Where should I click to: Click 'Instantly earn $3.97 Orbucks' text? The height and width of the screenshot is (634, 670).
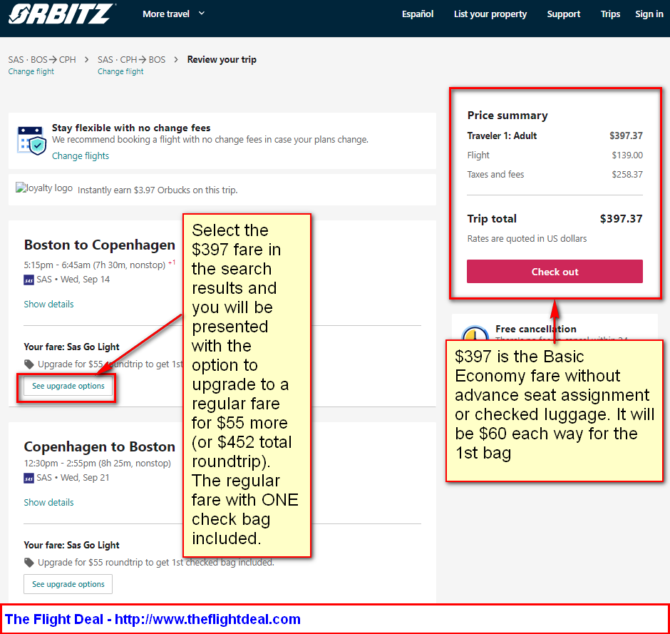tap(157, 190)
